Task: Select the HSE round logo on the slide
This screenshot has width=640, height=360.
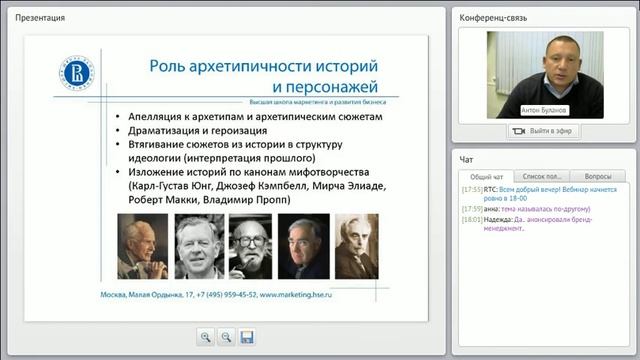Action: (77, 73)
